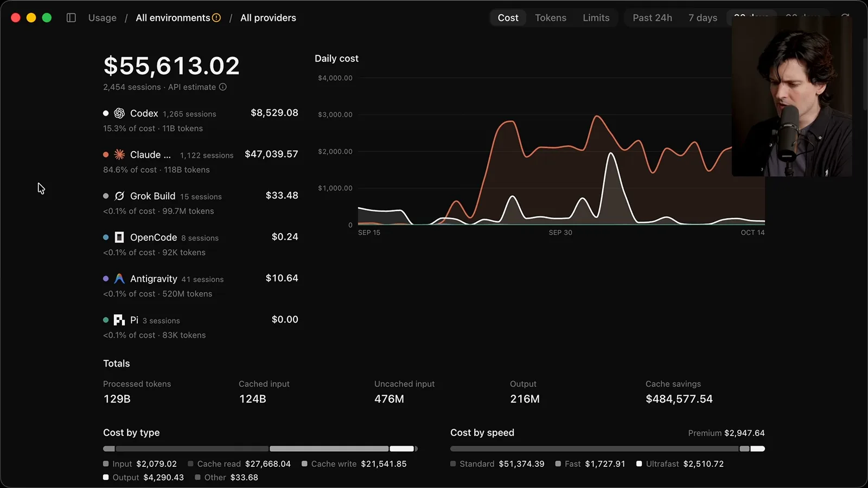The height and width of the screenshot is (488, 868).
Task: Click the Processed tokens value 129B
Action: [x=117, y=399]
